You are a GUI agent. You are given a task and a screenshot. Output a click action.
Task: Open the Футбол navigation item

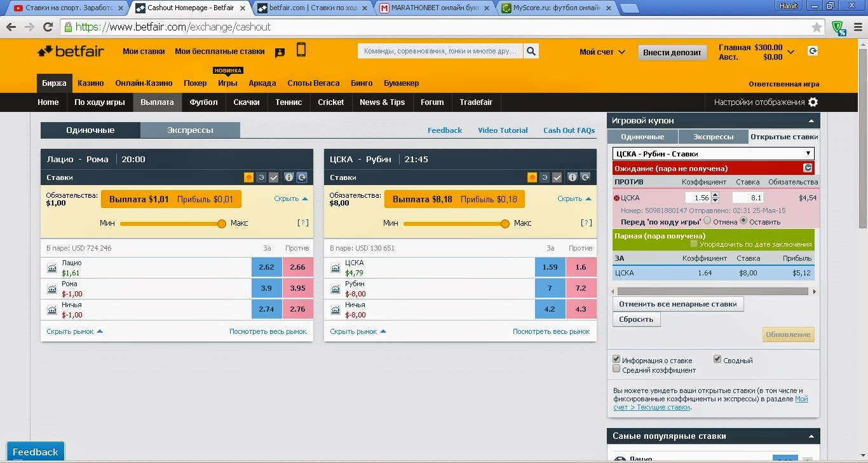coord(203,102)
